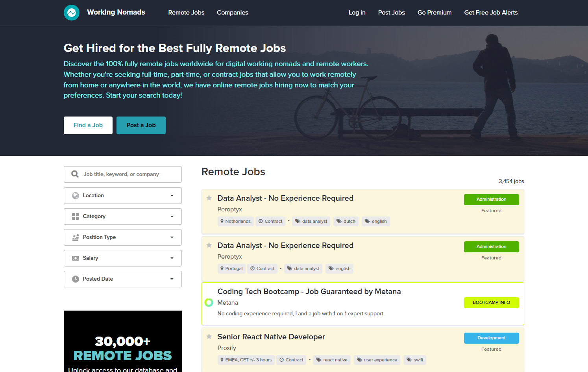Click the Post a Job button
Screen dimensions: 588x372
(x=141, y=125)
